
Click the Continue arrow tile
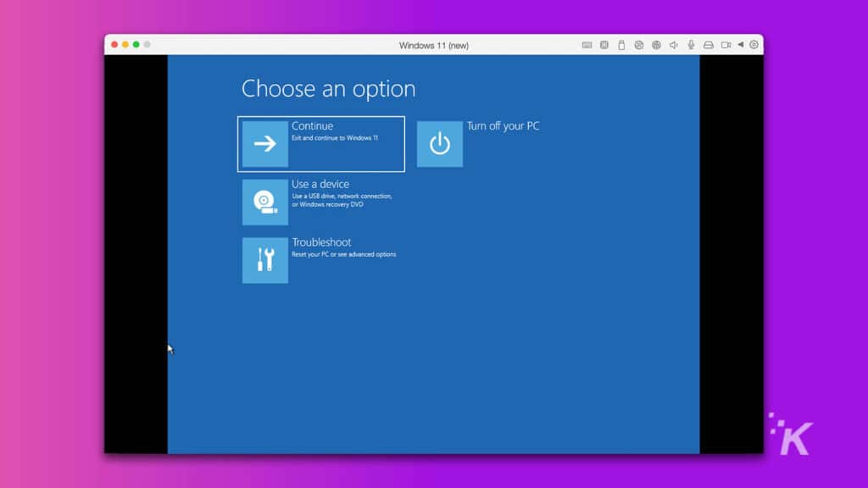pos(265,144)
